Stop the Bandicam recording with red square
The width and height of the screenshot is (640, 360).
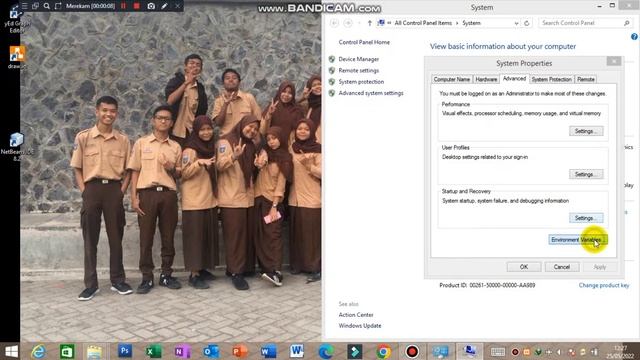point(137,6)
